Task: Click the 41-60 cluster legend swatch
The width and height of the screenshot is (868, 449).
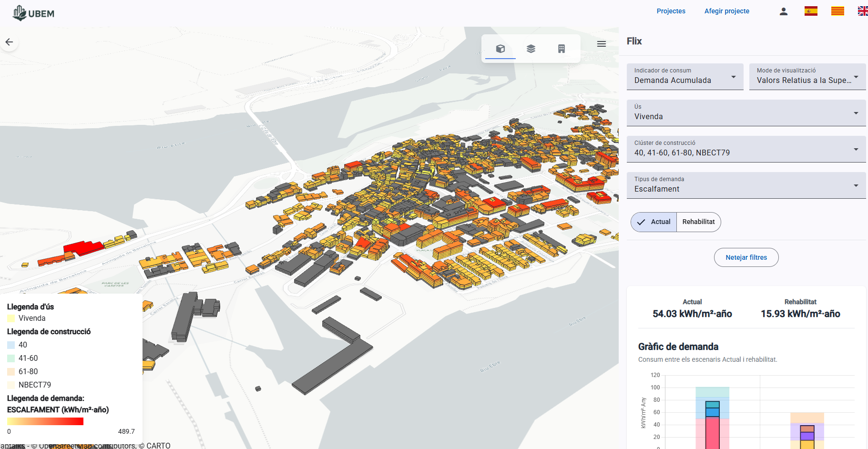Action: [x=11, y=358]
